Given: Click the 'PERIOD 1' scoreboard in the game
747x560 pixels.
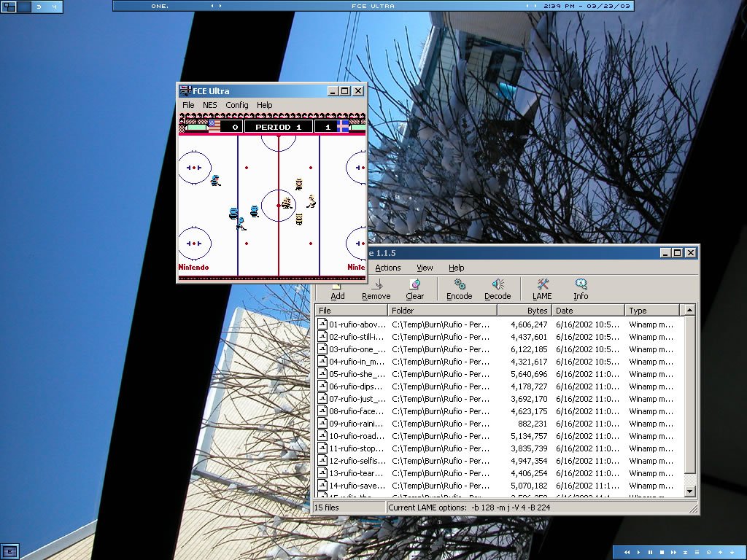Looking at the screenshot, I should coord(278,127).
